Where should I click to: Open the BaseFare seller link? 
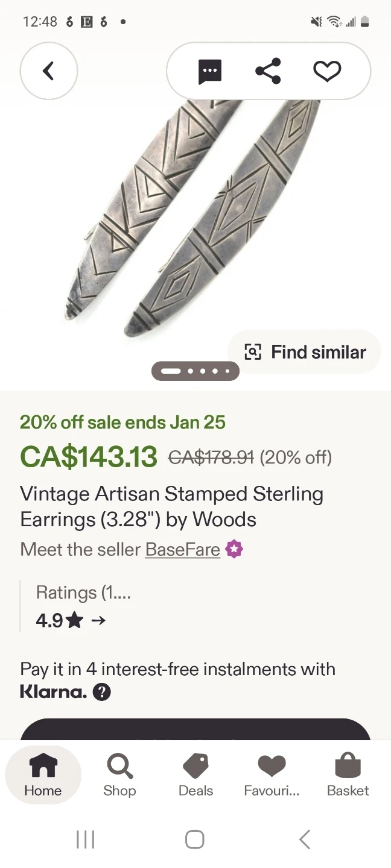pyautogui.click(x=182, y=549)
